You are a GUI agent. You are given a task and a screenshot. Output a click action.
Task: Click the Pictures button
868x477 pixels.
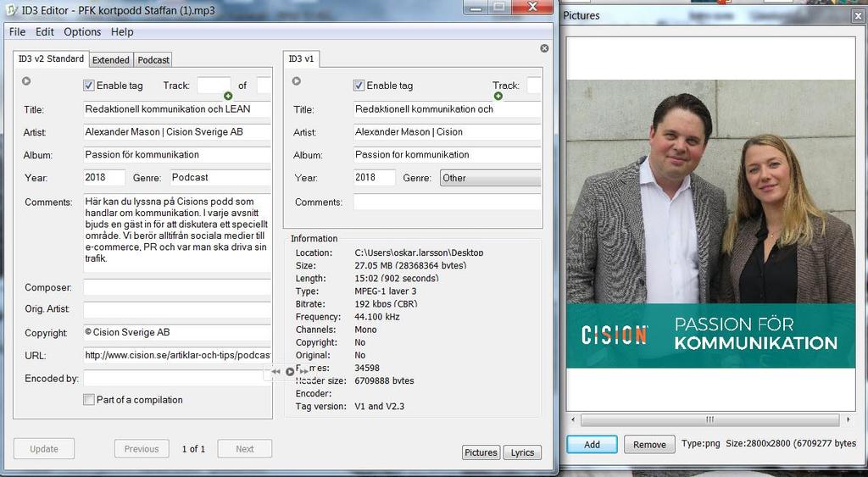[x=481, y=452]
